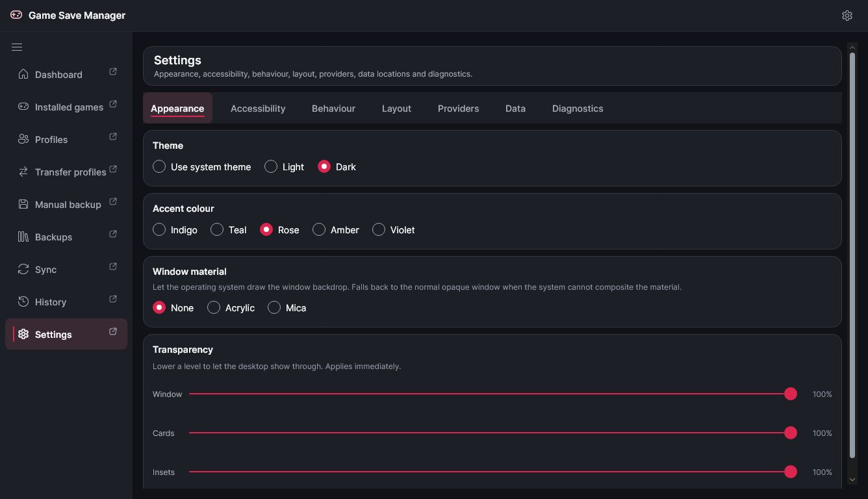Click the gamepad logo beside Game Save Manager
Image resolution: width=868 pixels, height=499 pixels.
coord(16,15)
